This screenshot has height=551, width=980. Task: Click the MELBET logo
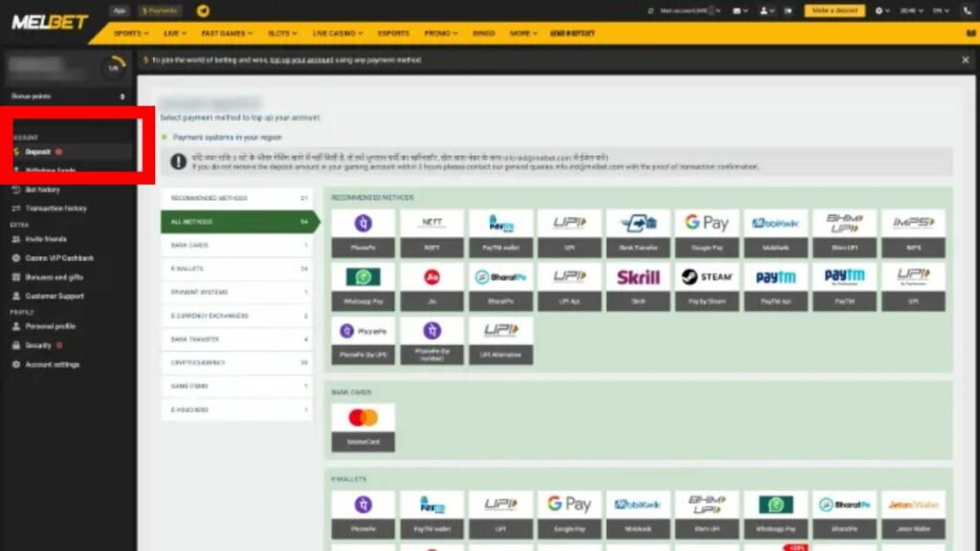click(50, 22)
